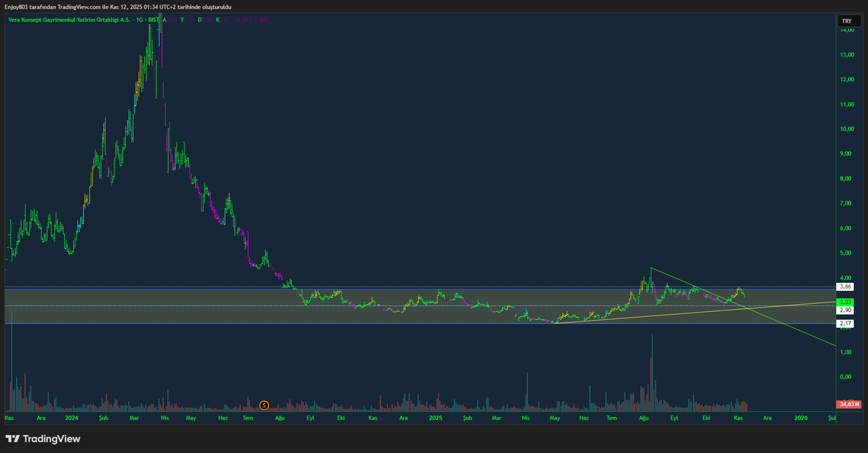Viewport: 868px width, 453px height.
Task: Click the 2024 label on time axis
Action: click(x=72, y=418)
